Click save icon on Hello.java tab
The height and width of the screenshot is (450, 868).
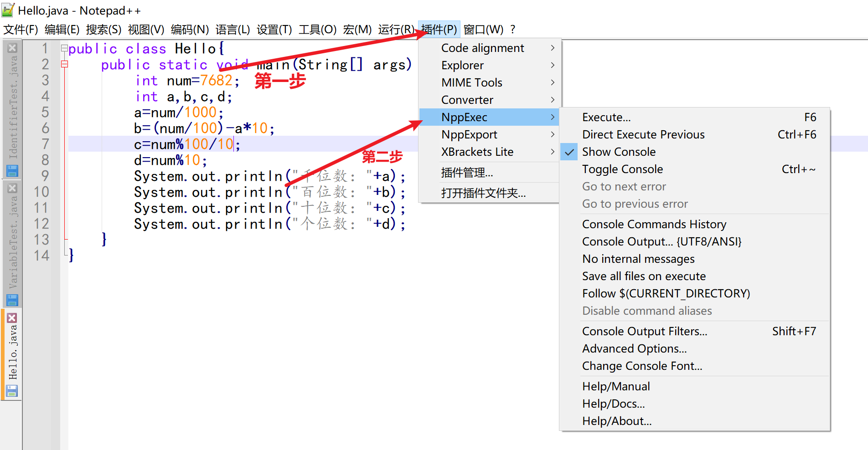click(12, 391)
